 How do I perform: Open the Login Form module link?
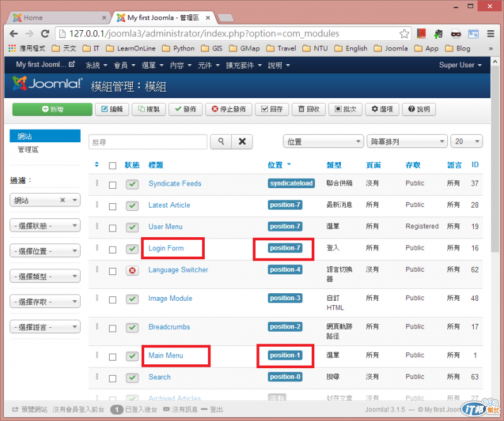(166, 248)
